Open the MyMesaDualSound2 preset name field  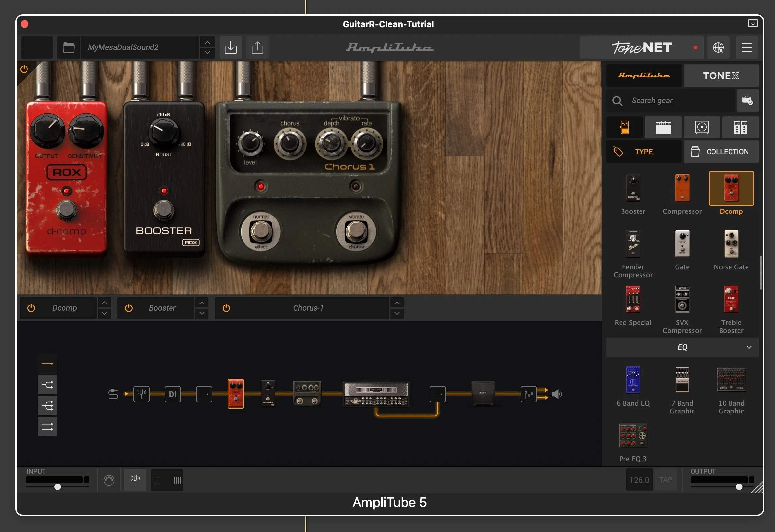(x=140, y=47)
